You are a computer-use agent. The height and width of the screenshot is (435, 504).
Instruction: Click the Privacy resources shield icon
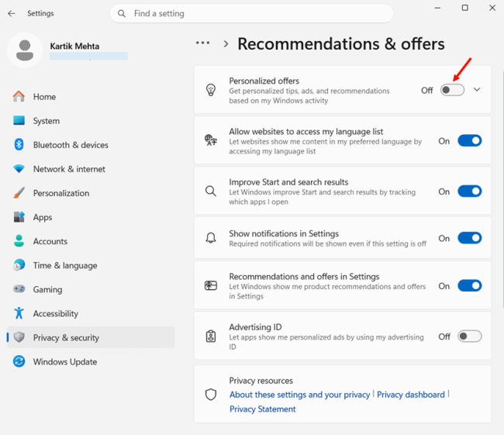[x=211, y=395]
